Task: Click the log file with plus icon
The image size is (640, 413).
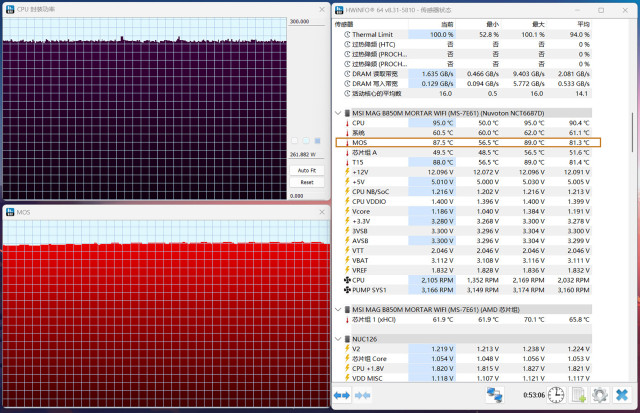Action: click(x=577, y=395)
